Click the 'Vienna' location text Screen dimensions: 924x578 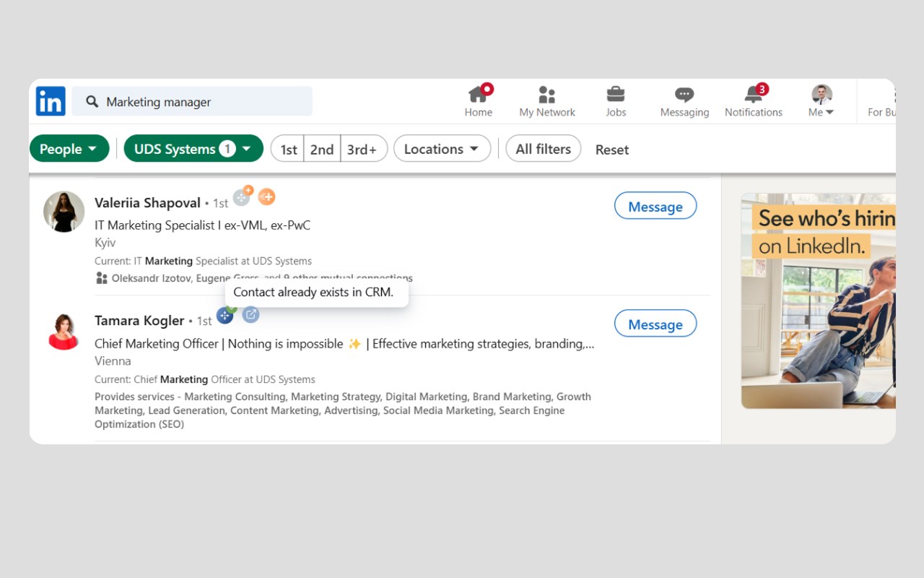[x=113, y=361]
